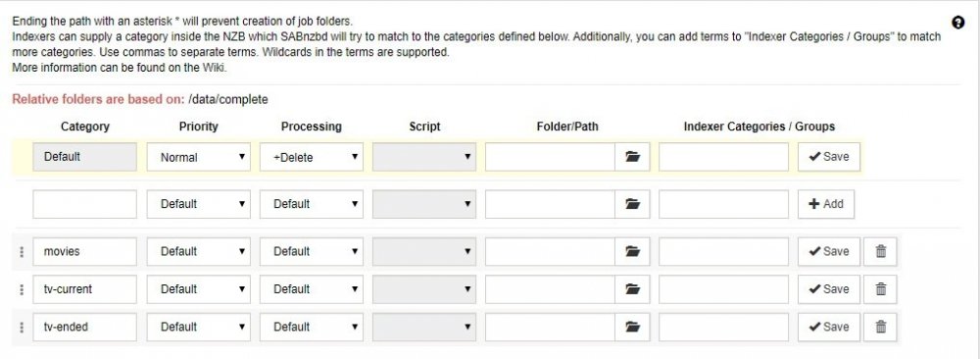This screenshot has width=980, height=359.
Task: Save the Default category row
Action: [829, 157]
